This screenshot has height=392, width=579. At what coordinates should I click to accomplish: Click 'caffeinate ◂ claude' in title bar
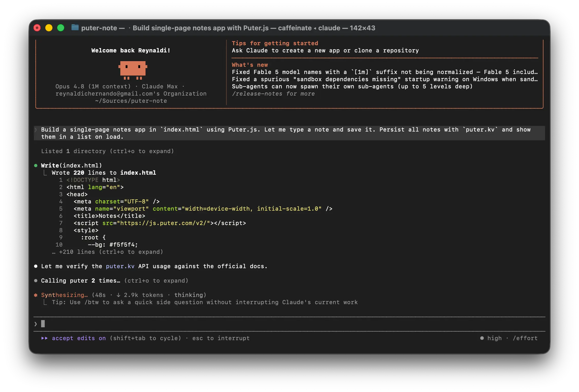pyautogui.click(x=309, y=28)
